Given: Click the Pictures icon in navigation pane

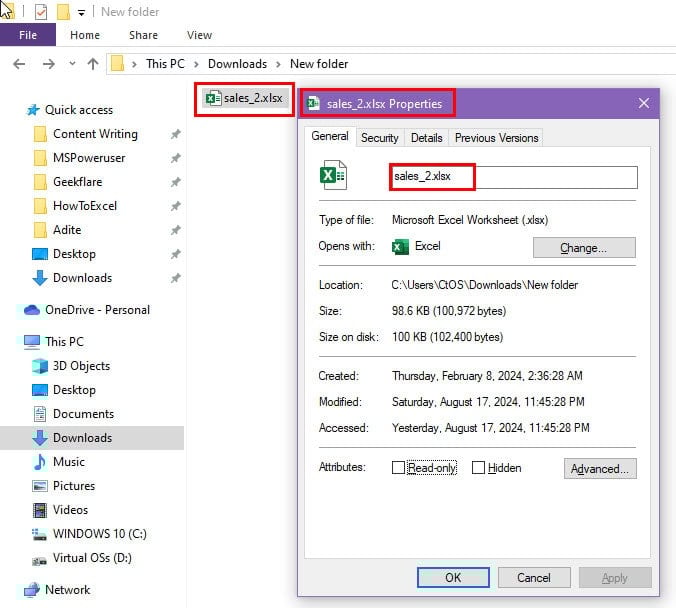Looking at the screenshot, I should (40, 486).
